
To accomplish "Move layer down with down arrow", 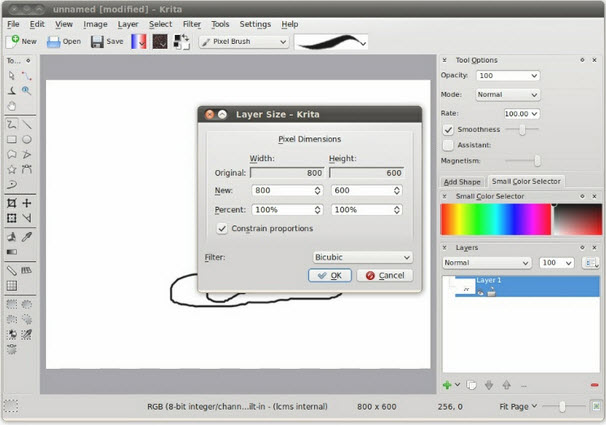I will [x=489, y=385].
